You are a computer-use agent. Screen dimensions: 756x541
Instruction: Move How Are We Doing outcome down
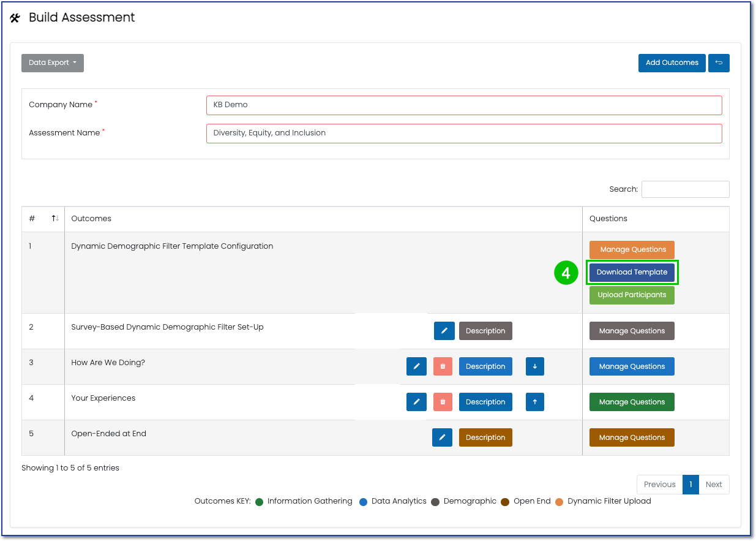point(534,366)
